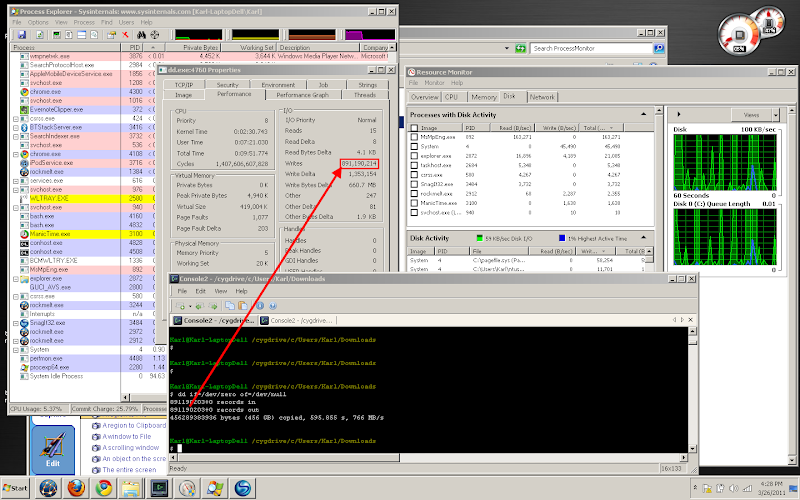Open the Network tab in Resource Monitor
The image size is (800, 500).
coord(542,97)
